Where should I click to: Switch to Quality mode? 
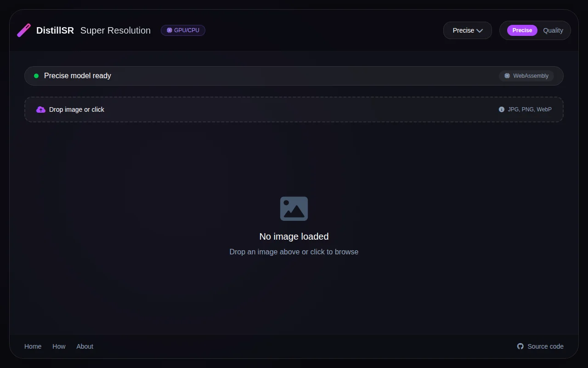pos(553,30)
